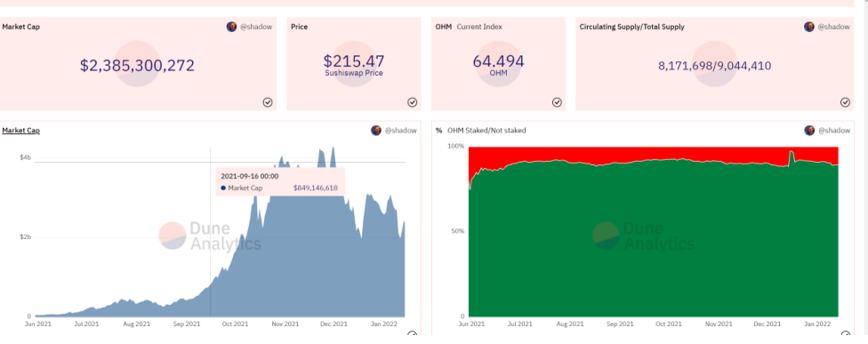Click the checkmark icon on OHM Current Index card
This screenshot has width=868, height=344.
(557, 102)
